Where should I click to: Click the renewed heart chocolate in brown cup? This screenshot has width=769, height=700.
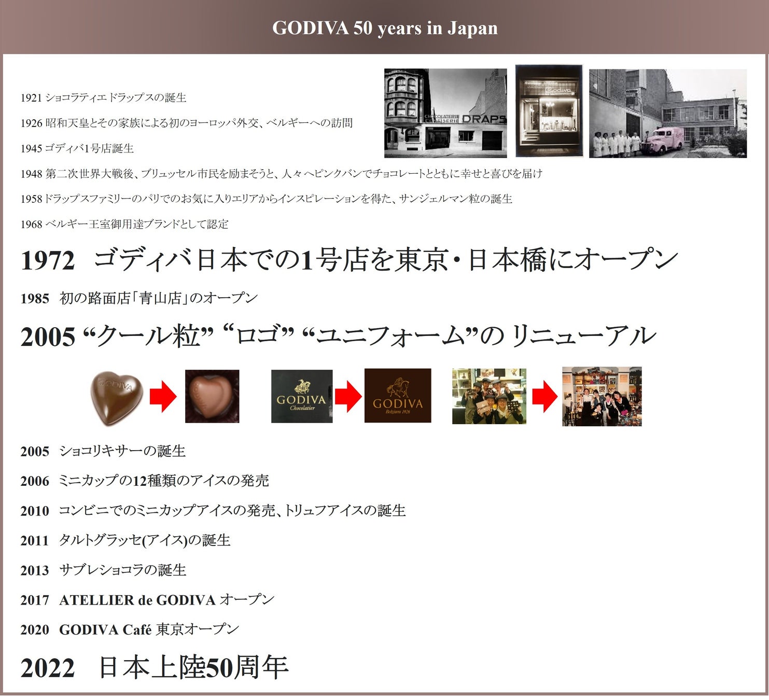pyautogui.click(x=212, y=396)
